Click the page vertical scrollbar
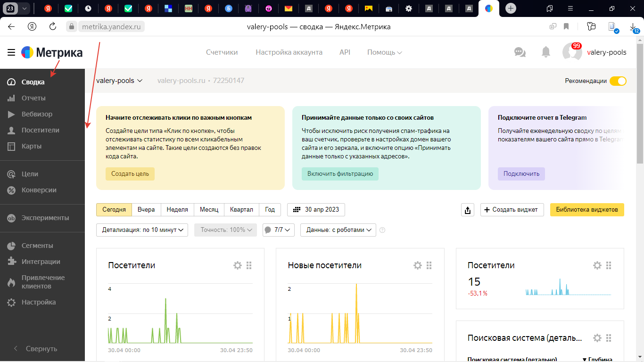 (640, 104)
